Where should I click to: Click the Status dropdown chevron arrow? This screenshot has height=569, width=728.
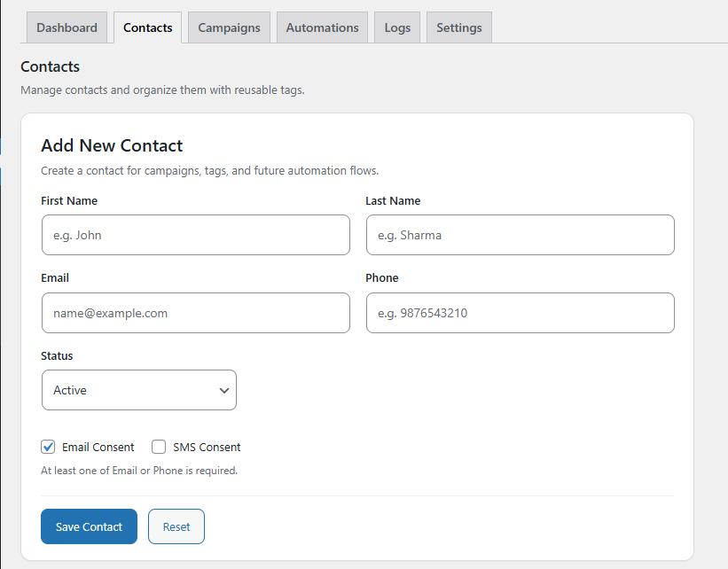(223, 390)
